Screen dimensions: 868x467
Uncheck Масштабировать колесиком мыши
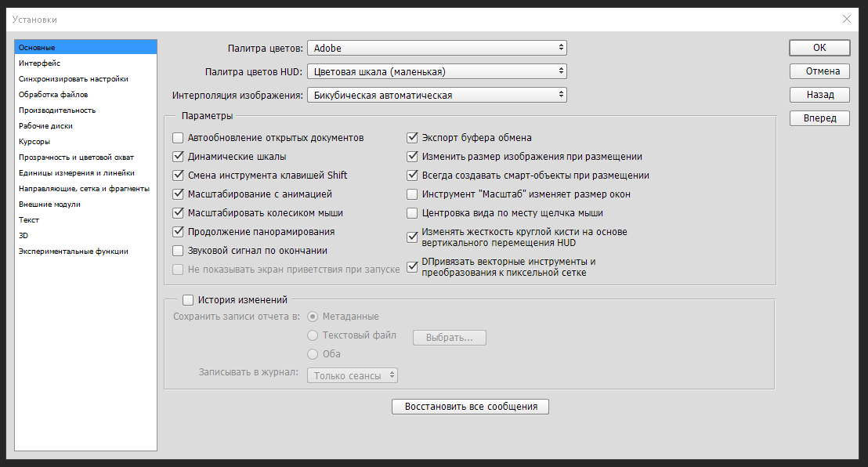pos(178,212)
